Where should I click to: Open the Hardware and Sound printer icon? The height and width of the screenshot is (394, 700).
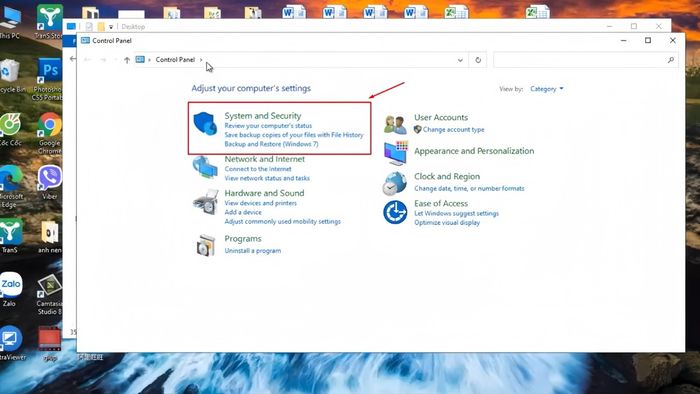[x=205, y=202]
